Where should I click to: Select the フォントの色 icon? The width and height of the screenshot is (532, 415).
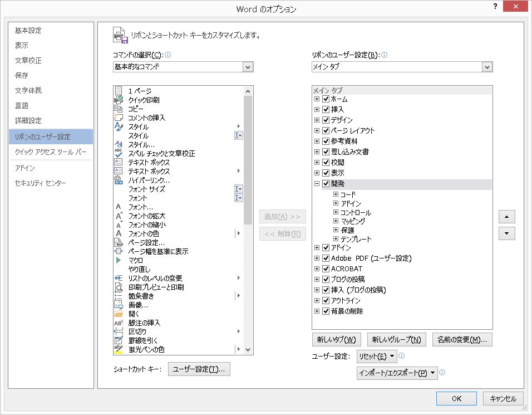point(119,233)
